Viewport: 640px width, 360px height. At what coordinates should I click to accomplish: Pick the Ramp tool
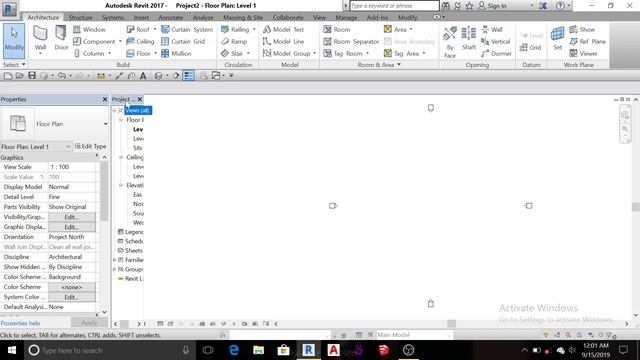(234, 41)
